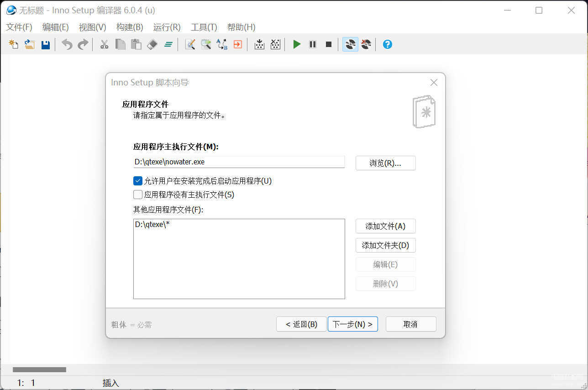Click the Save floppy disk icon
The image size is (588, 390).
click(46, 44)
